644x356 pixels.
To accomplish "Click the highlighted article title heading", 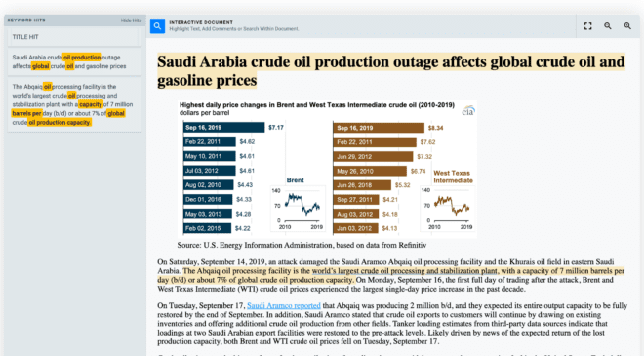I will [391, 70].
